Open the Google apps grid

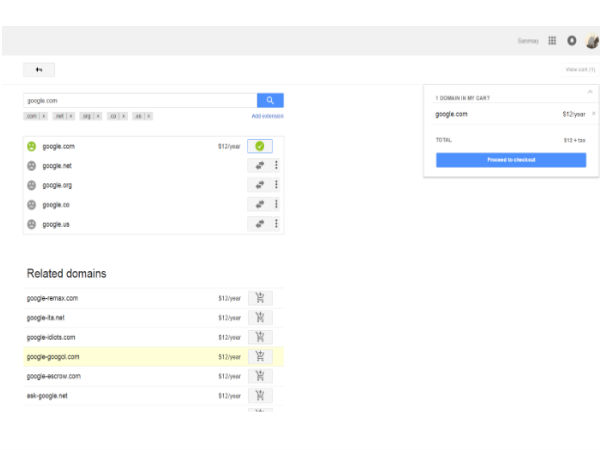pyautogui.click(x=552, y=41)
